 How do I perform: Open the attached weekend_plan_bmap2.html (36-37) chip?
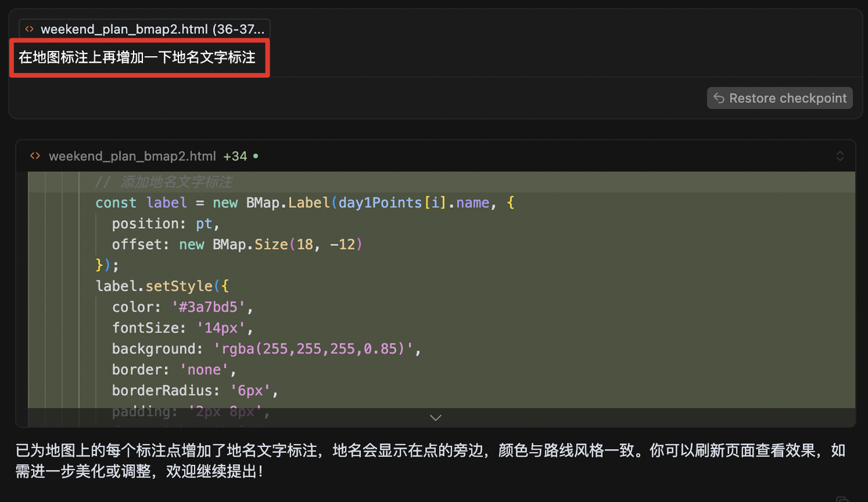click(144, 29)
